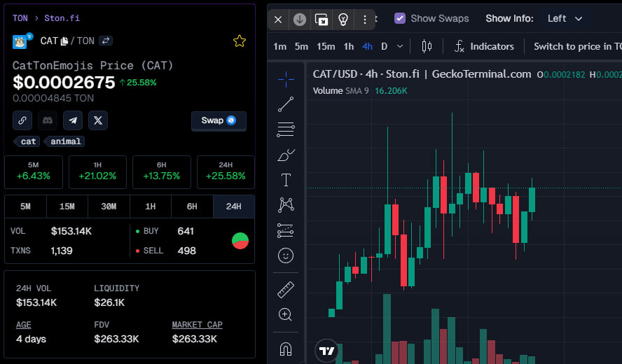Copy the CAT token address
Viewport: 622px width, 364px height.
(64, 41)
